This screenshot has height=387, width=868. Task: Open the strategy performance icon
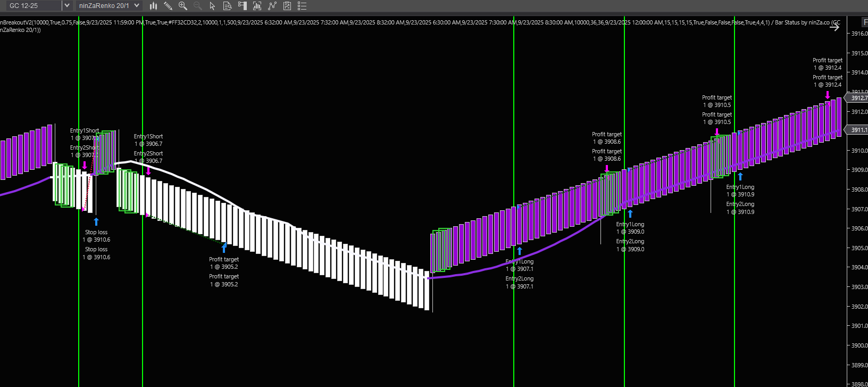tap(287, 6)
